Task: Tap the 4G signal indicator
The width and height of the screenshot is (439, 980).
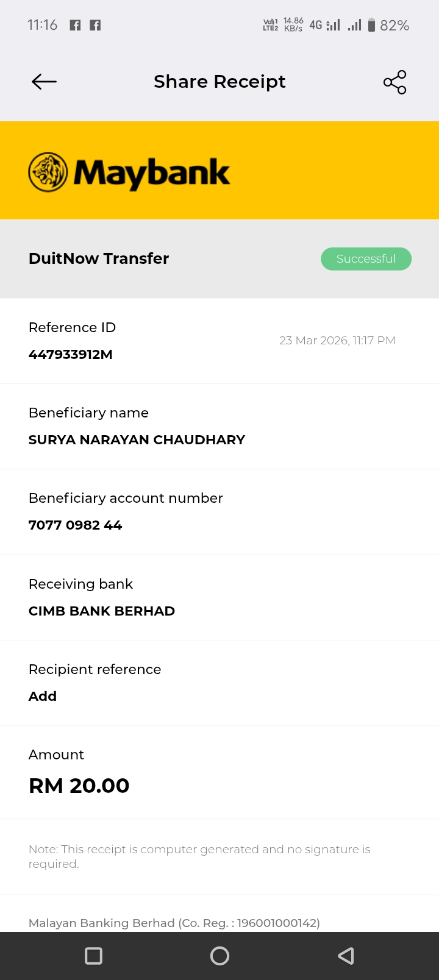Action: (x=324, y=25)
